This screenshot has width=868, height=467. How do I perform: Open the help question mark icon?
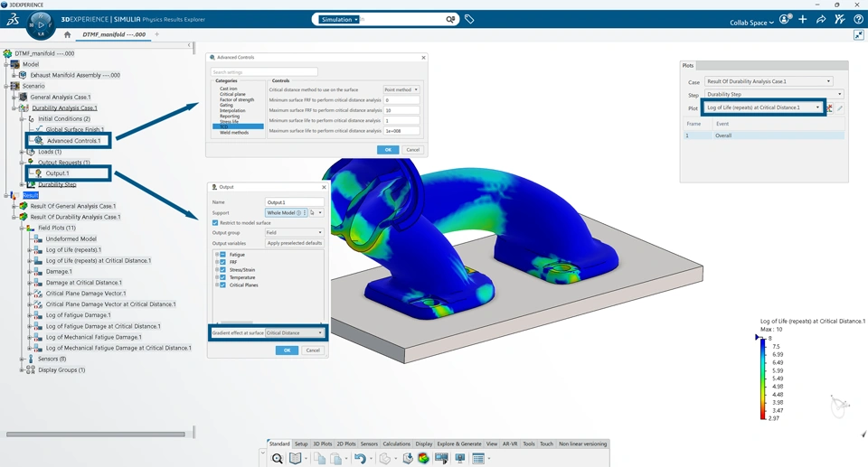[858, 19]
